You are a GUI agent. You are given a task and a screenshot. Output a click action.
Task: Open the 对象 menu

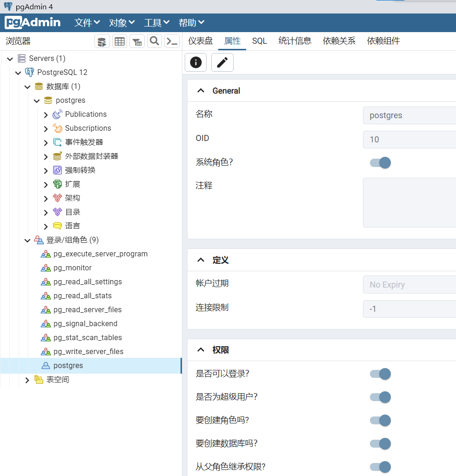122,23
